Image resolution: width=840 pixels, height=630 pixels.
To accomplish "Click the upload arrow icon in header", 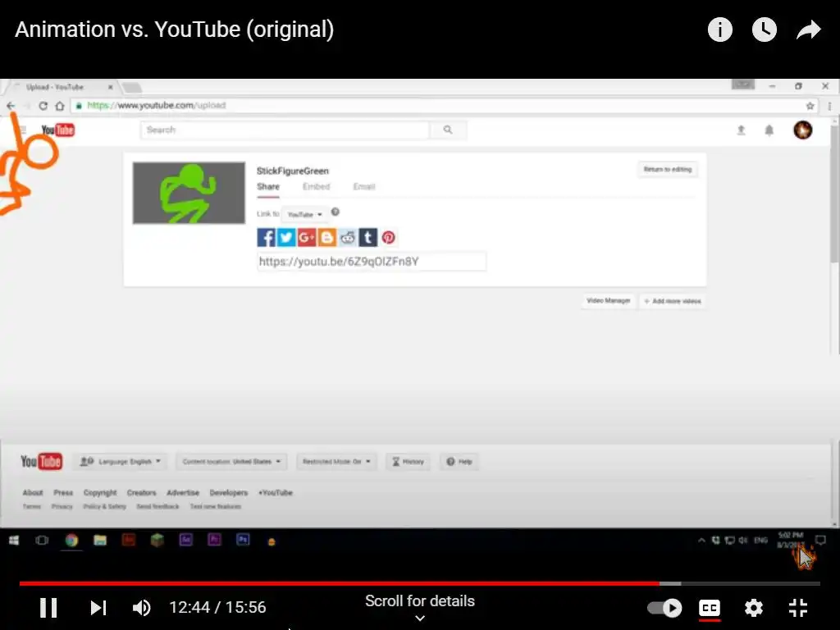I will coord(741,130).
